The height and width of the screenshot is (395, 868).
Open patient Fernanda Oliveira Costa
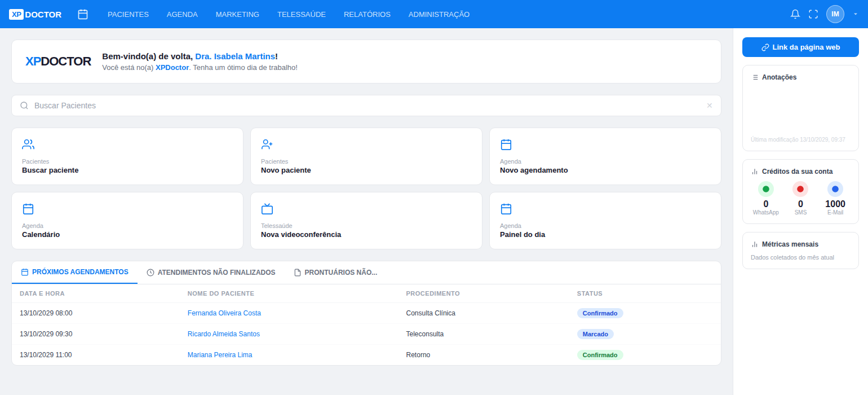[x=224, y=313]
